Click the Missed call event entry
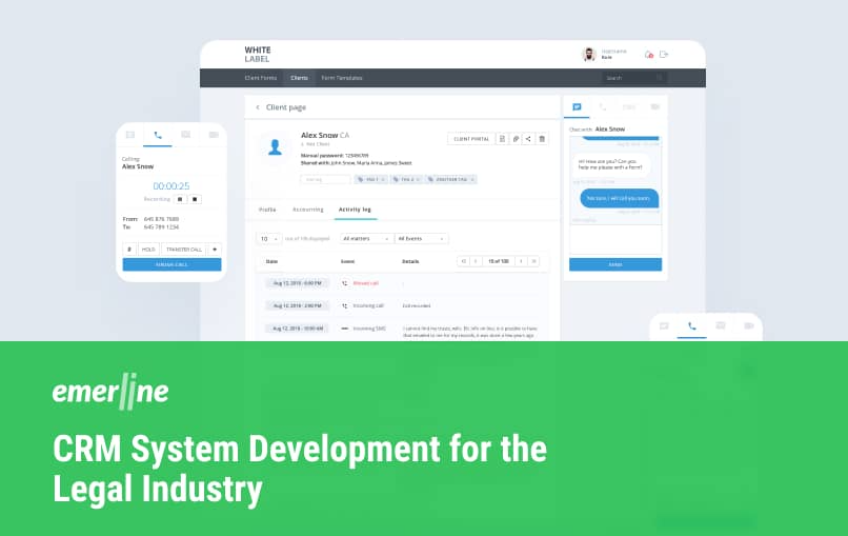Viewport: 848px width, 536px height. [366, 283]
